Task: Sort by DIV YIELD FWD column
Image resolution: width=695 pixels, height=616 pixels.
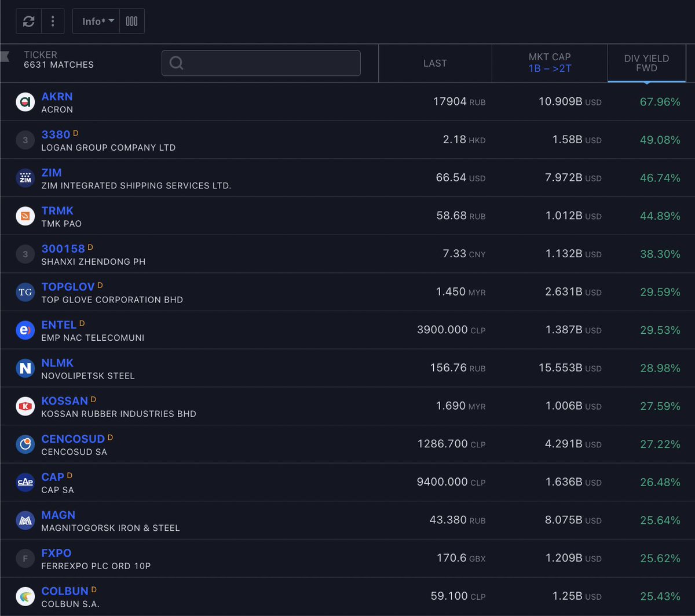Action: pyautogui.click(x=646, y=63)
